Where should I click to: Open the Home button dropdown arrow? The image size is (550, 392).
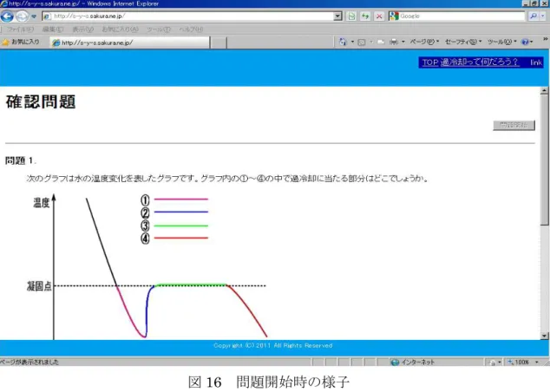(352, 42)
